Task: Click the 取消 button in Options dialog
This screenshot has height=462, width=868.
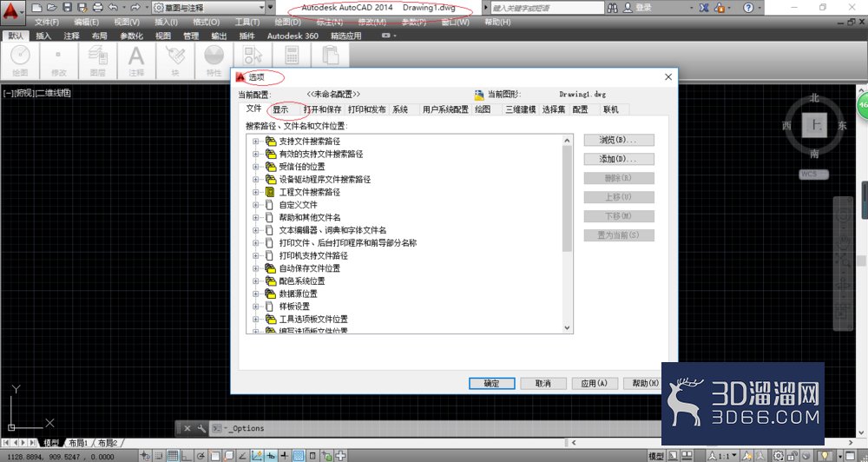Action: pos(543,383)
